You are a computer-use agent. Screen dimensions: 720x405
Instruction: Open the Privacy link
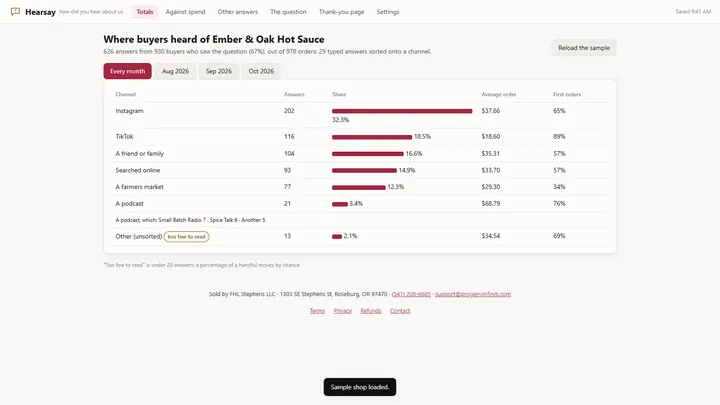click(x=343, y=311)
